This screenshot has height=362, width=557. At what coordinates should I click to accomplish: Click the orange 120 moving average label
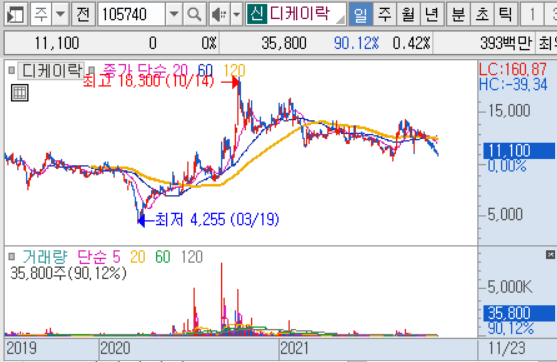234,70
